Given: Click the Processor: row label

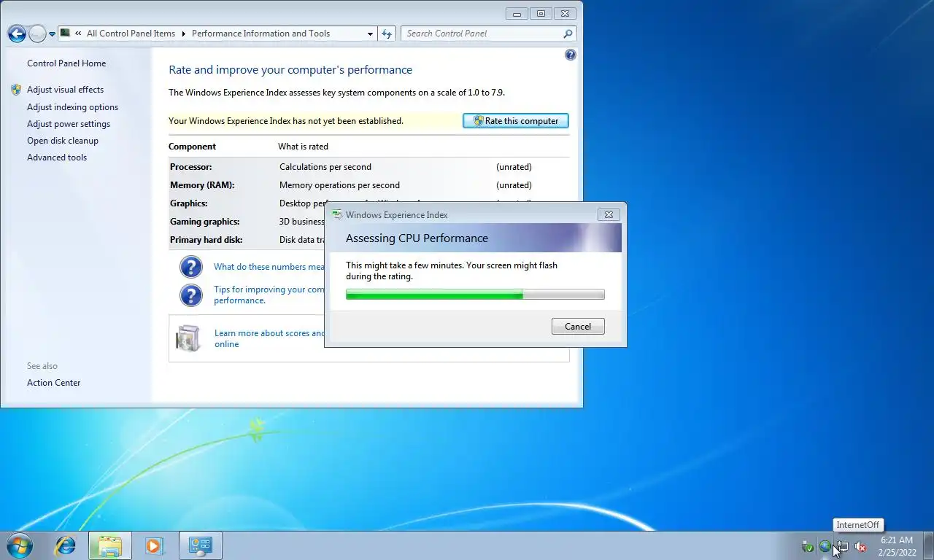Looking at the screenshot, I should point(191,167).
